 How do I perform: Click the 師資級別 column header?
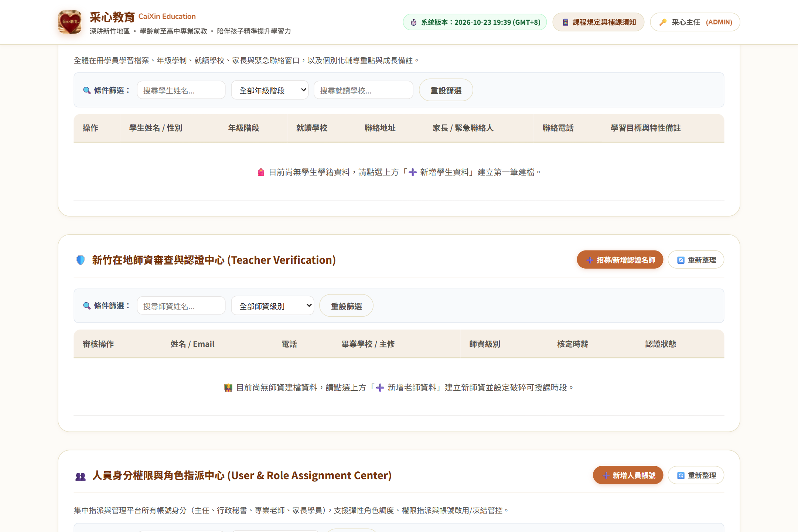(485, 344)
